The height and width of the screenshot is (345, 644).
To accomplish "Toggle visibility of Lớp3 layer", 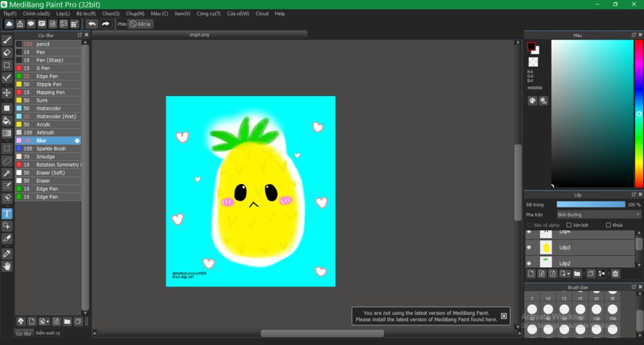I will [x=529, y=248].
